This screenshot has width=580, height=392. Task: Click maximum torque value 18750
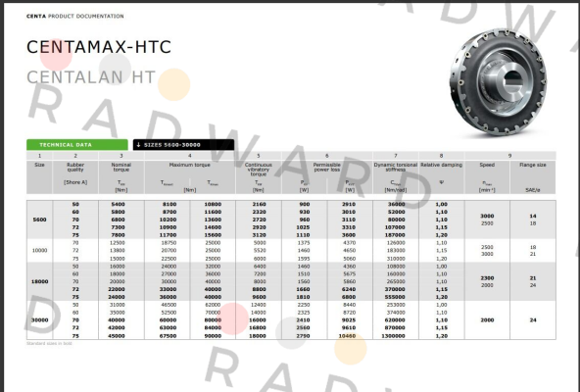tap(169, 243)
